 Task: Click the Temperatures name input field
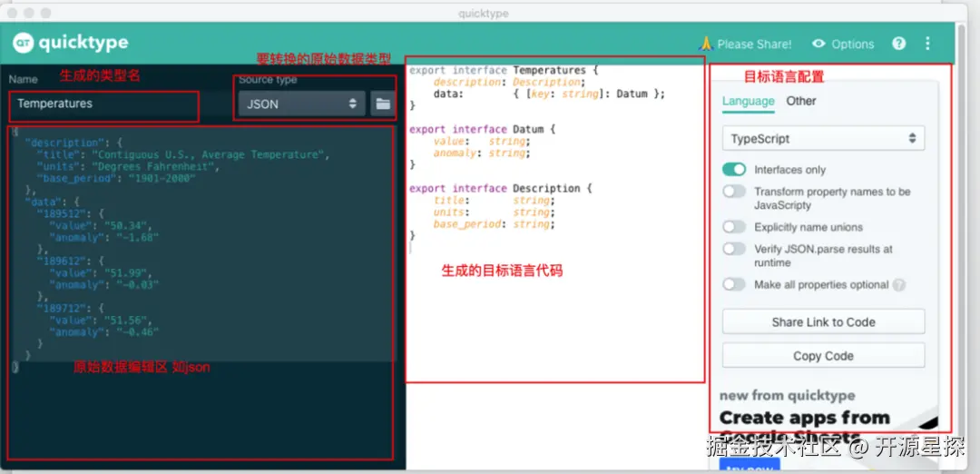104,104
